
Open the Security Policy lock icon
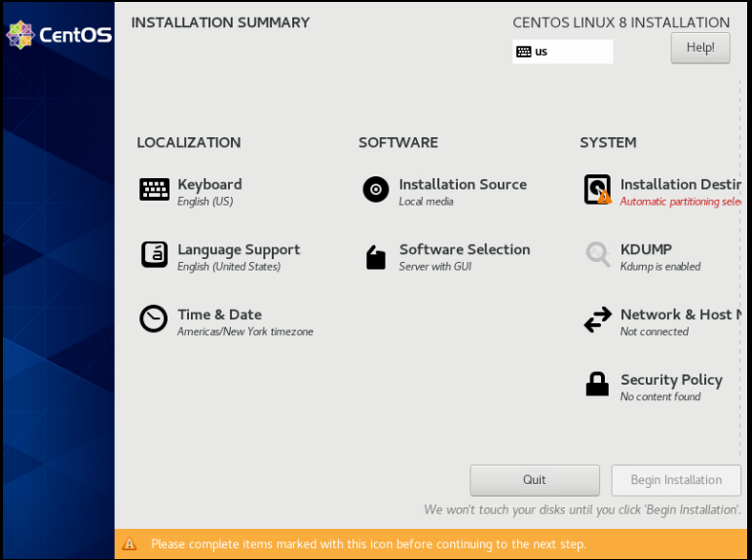pyautogui.click(x=597, y=384)
